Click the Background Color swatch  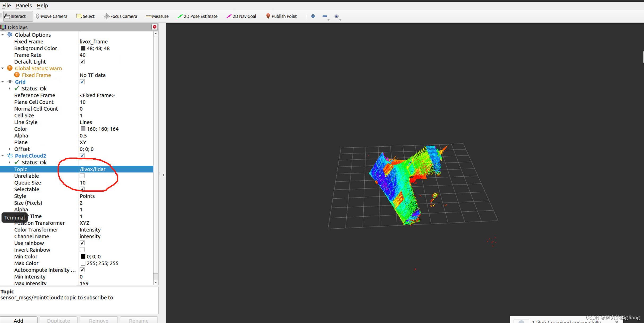[83, 48]
